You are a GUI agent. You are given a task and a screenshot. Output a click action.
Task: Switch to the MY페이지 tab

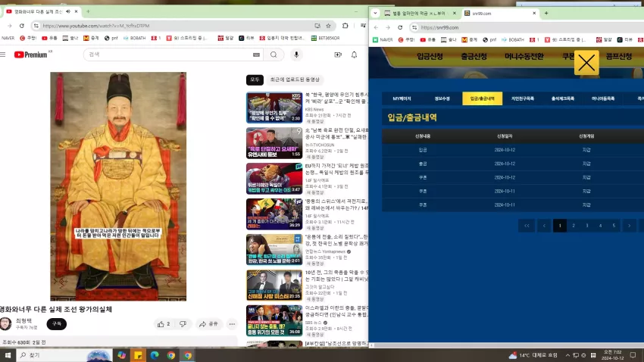click(402, 98)
